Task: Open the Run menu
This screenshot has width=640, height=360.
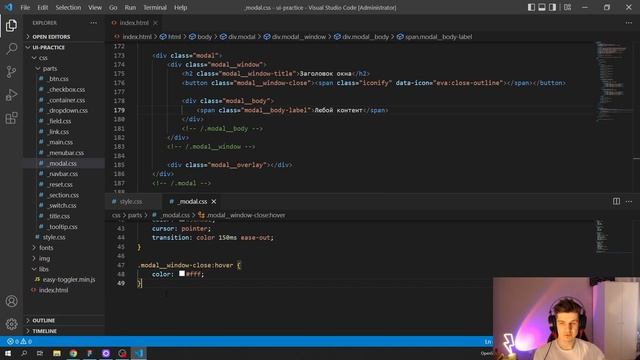Action: [130, 7]
